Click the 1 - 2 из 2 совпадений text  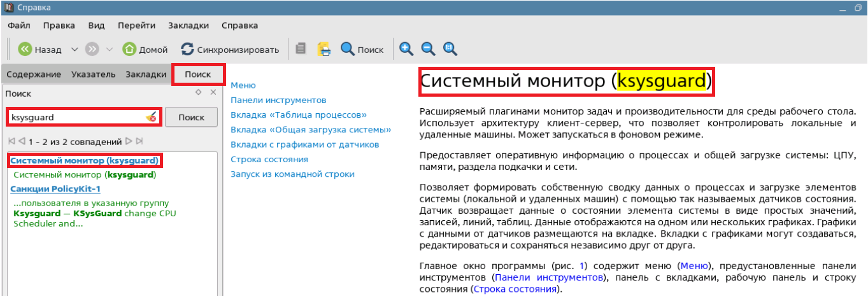[x=75, y=141]
